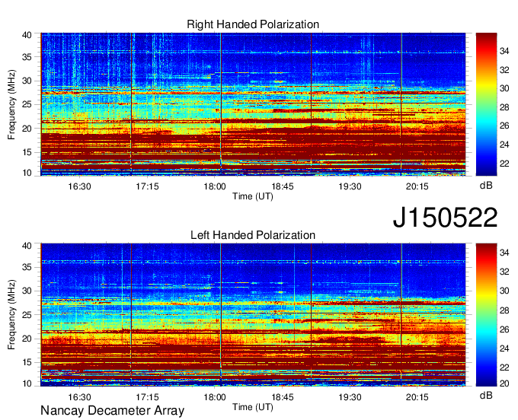Click the 30 MHz tick label on the top plot
This screenshot has width=518, height=420.
(27, 81)
